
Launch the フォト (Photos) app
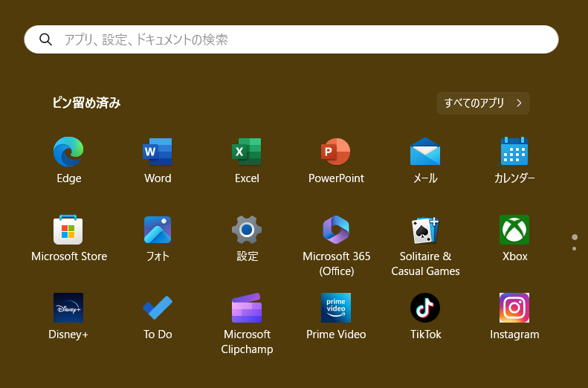(x=158, y=230)
